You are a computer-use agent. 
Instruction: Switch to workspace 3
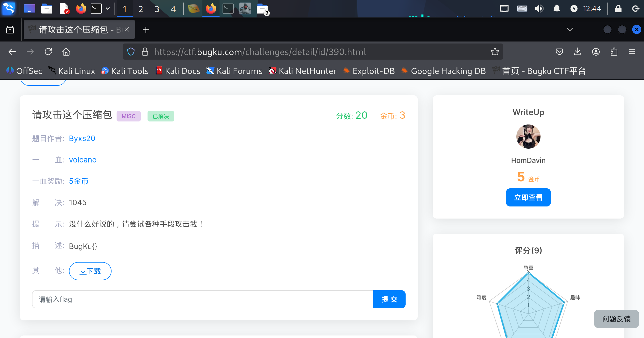[157, 9]
